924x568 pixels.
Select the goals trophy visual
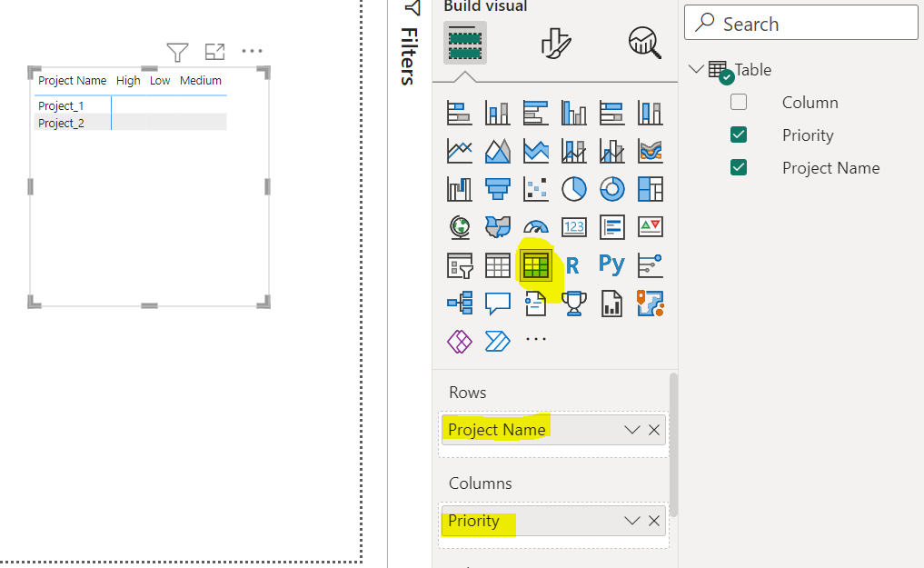click(574, 304)
